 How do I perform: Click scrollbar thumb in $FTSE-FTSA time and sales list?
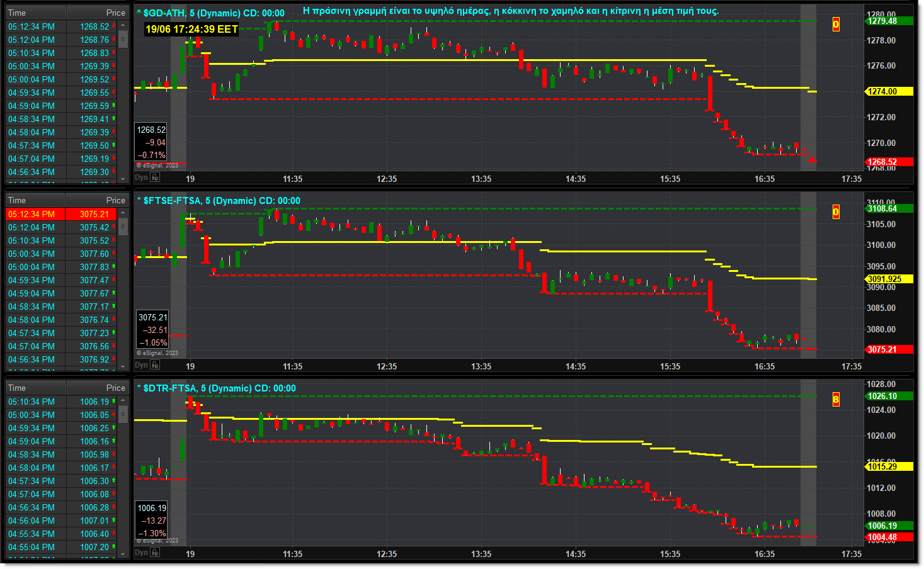[x=123, y=227]
